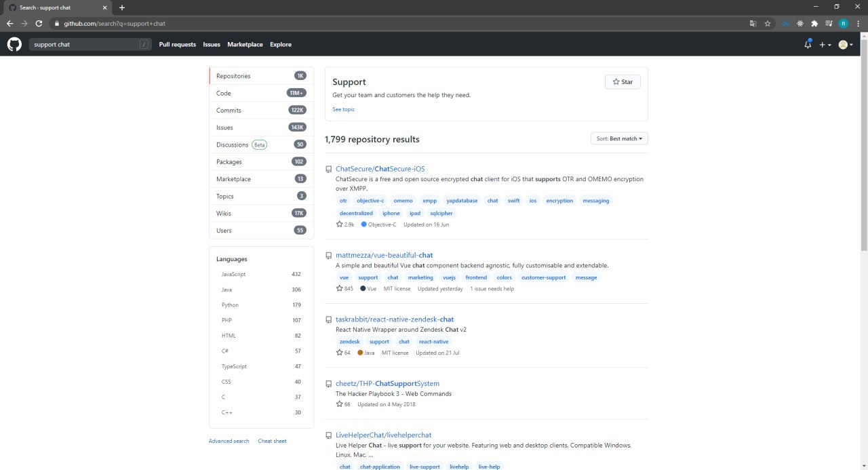868x470 pixels.
Task: Select the Code results filter
Action: [x=261, y=93]
